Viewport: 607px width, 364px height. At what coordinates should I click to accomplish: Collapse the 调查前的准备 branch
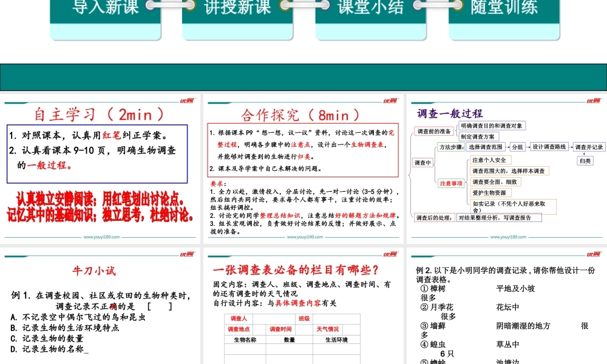[435, 130]
